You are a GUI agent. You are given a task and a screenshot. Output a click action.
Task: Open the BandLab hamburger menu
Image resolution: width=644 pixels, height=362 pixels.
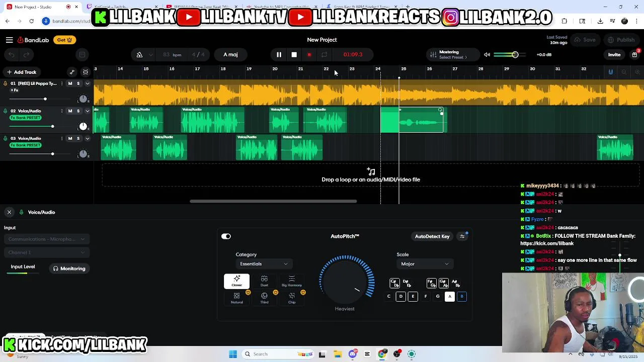point(9,40)
